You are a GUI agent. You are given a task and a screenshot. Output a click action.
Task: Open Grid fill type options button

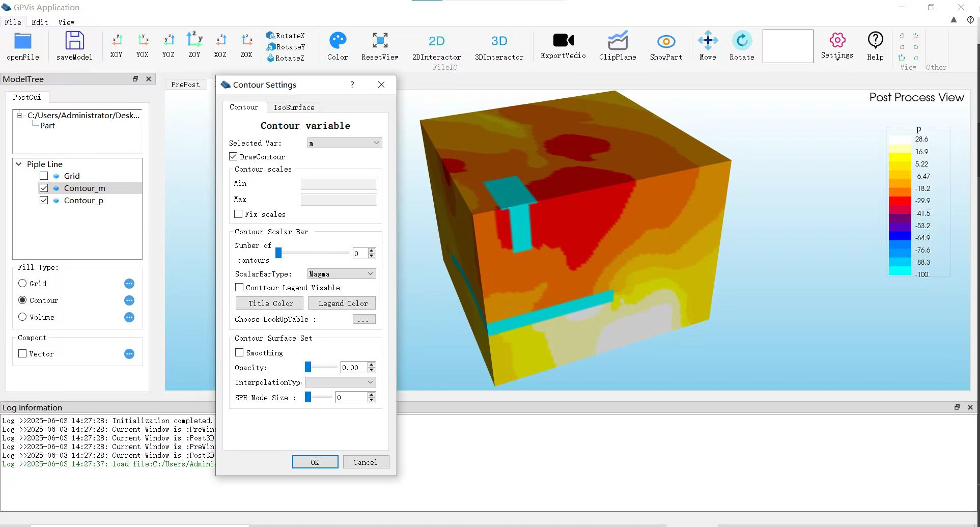coord(129,284)
